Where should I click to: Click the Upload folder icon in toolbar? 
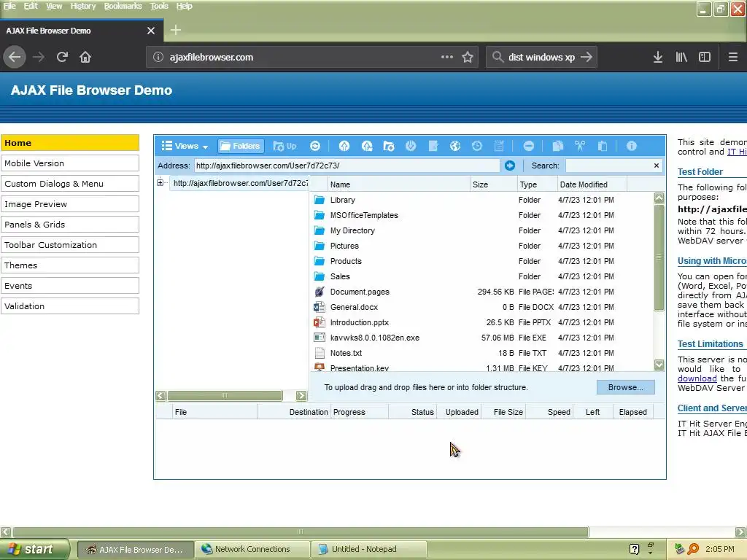coord(366,146)
